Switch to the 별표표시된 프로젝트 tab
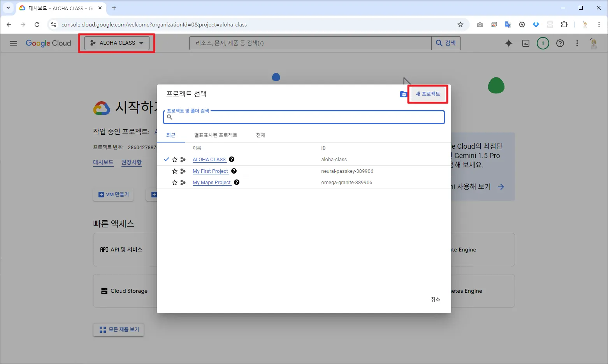This screenshot has height=364, width=608. (216, 135)
